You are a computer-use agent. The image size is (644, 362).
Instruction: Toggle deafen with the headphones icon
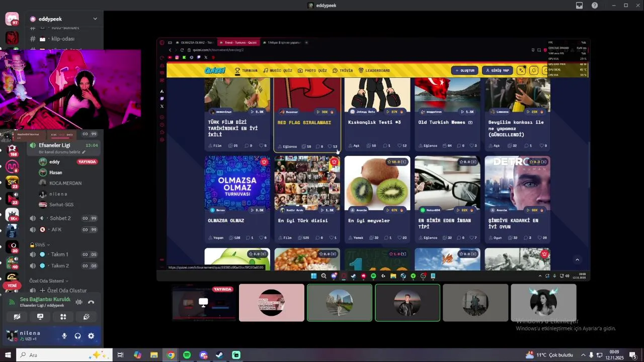77,336
